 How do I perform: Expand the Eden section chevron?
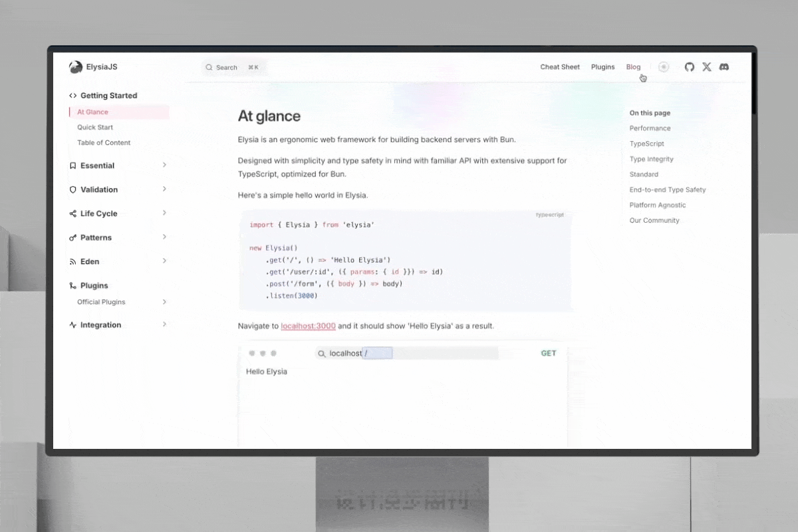(x=164, y=261)
